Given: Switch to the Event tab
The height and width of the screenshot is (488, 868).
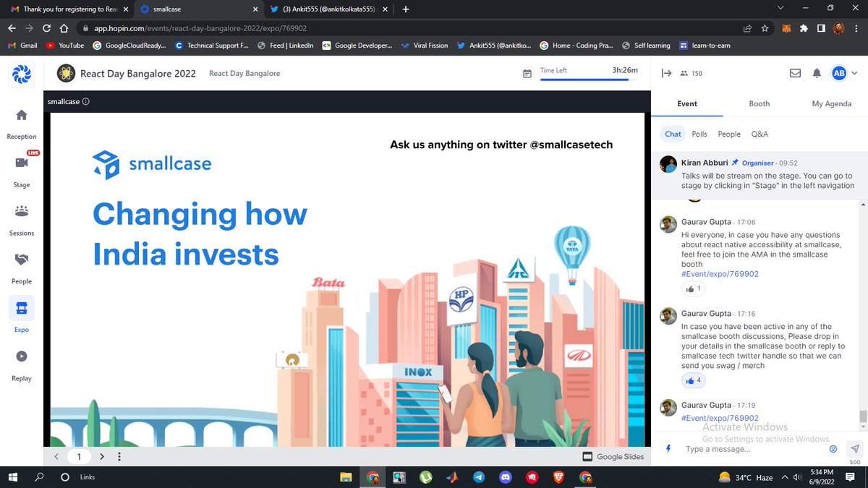Looking at the screenshot, I should click(x=687, y=103).
